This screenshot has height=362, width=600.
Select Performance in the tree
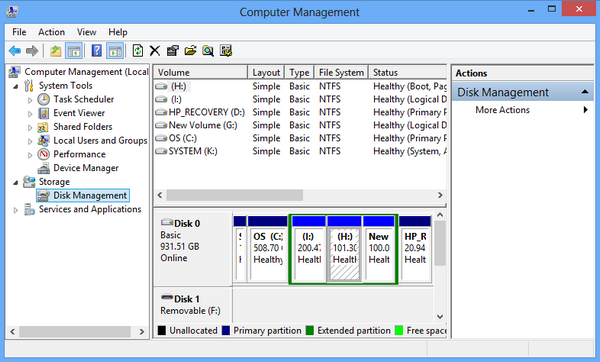[x=79, y=154]
